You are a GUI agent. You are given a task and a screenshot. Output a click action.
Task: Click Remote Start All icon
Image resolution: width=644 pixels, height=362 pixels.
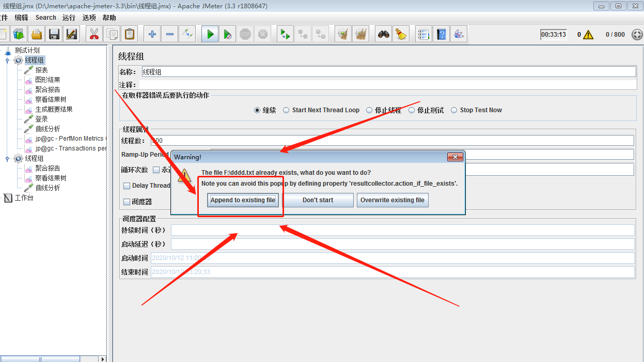pyautogui.click(x=285, y=35)
